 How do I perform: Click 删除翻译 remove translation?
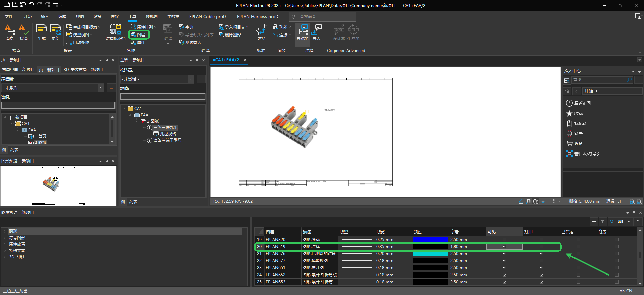tap(230, 35)
